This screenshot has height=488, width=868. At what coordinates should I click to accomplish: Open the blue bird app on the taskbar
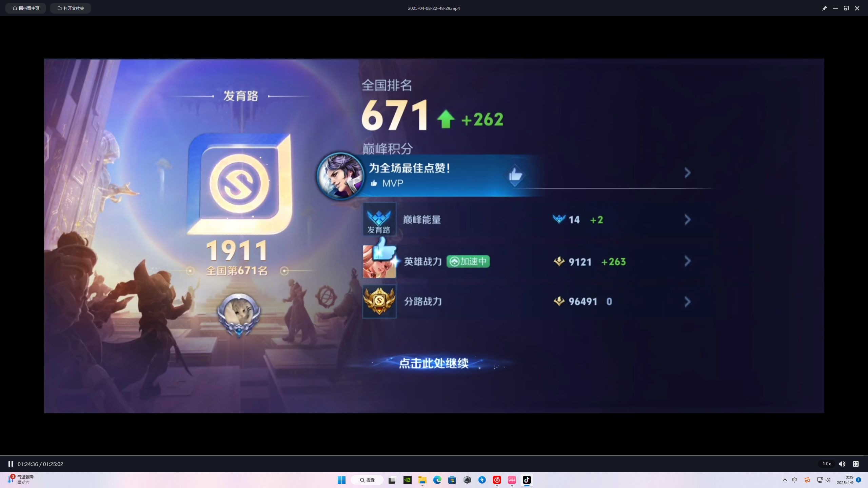tap(482, 480)
